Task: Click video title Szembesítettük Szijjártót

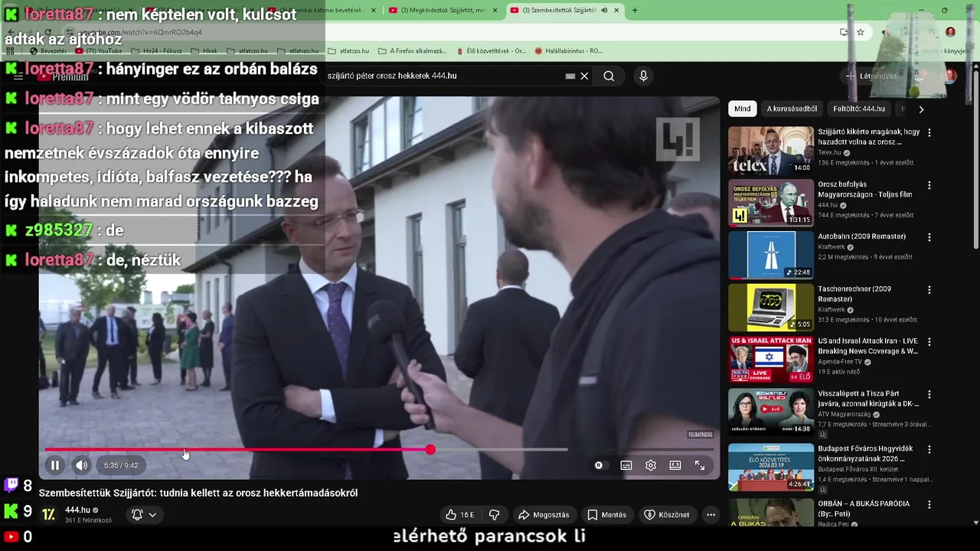Action: pyautogui.click(x=198, y=493)
